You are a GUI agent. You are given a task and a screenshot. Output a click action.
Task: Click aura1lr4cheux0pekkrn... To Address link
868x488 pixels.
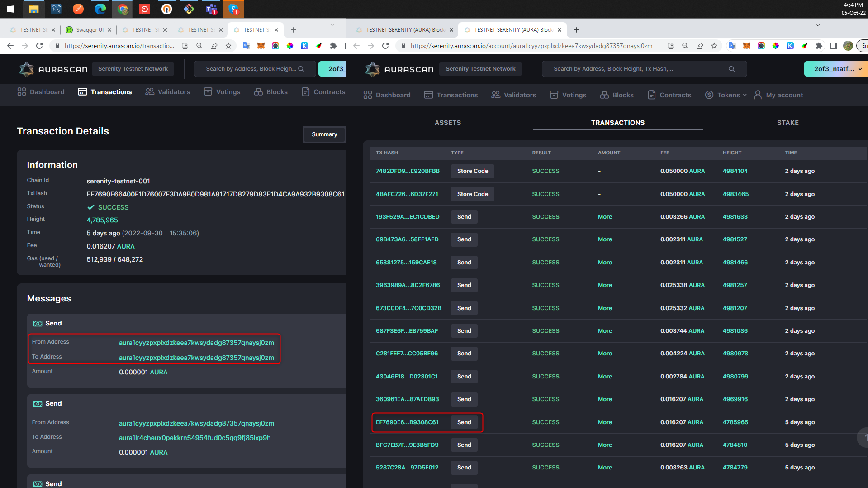pos(195,438)
